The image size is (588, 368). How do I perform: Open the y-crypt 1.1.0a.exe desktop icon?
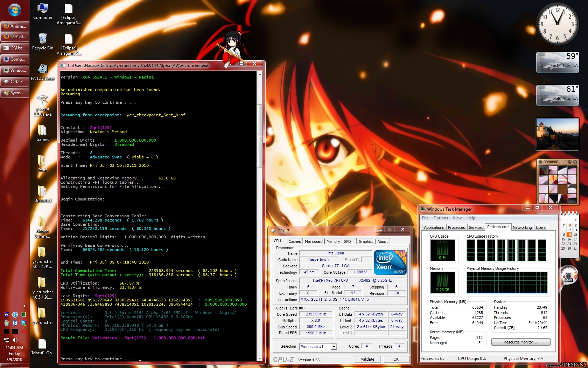(42, 105)
